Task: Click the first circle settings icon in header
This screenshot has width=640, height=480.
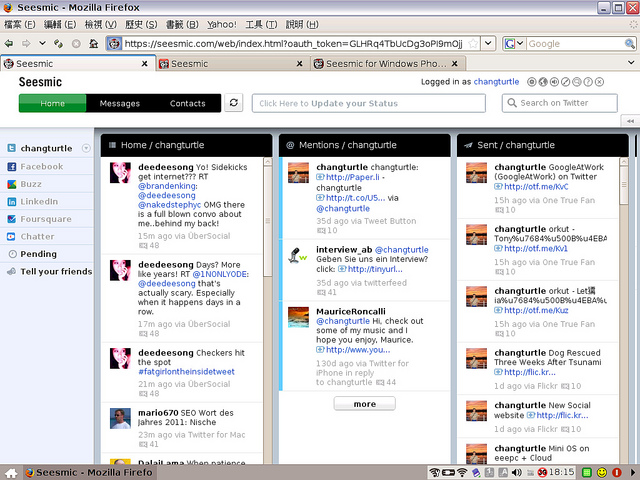Action: point(531,82)
